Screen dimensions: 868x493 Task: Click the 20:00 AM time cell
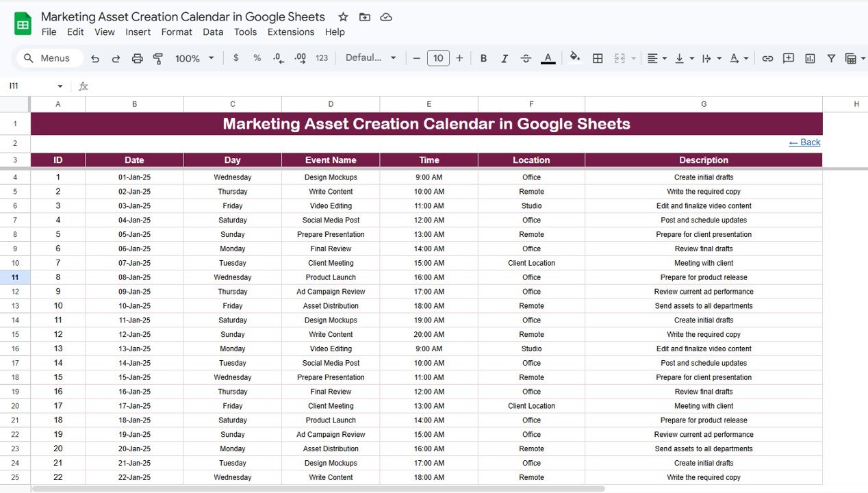click(x=429, y=335)
